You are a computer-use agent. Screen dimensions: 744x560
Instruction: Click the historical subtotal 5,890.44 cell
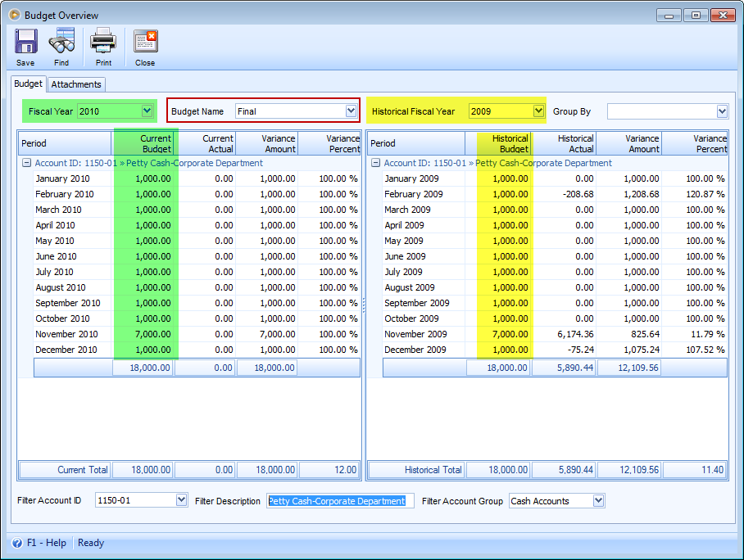click(x=564, y=368)
